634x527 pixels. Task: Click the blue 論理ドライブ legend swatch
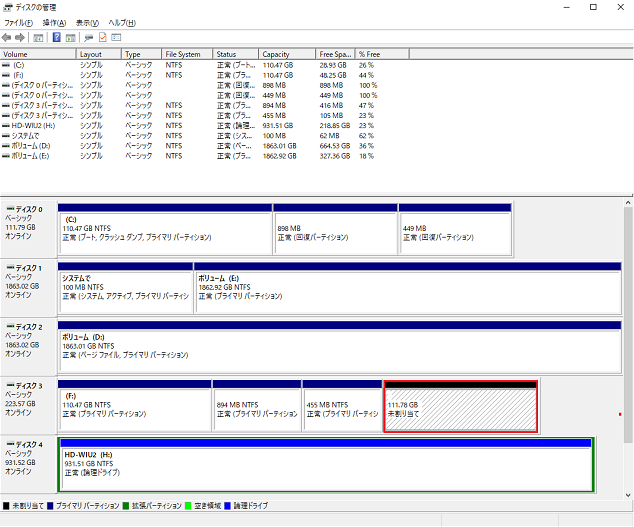(x=227, y=506)
